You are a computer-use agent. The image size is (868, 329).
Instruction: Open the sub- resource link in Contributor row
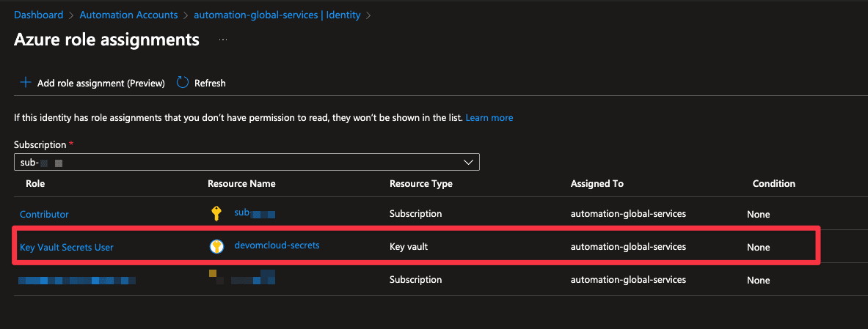pyautogui.click(x=255, y=213)
